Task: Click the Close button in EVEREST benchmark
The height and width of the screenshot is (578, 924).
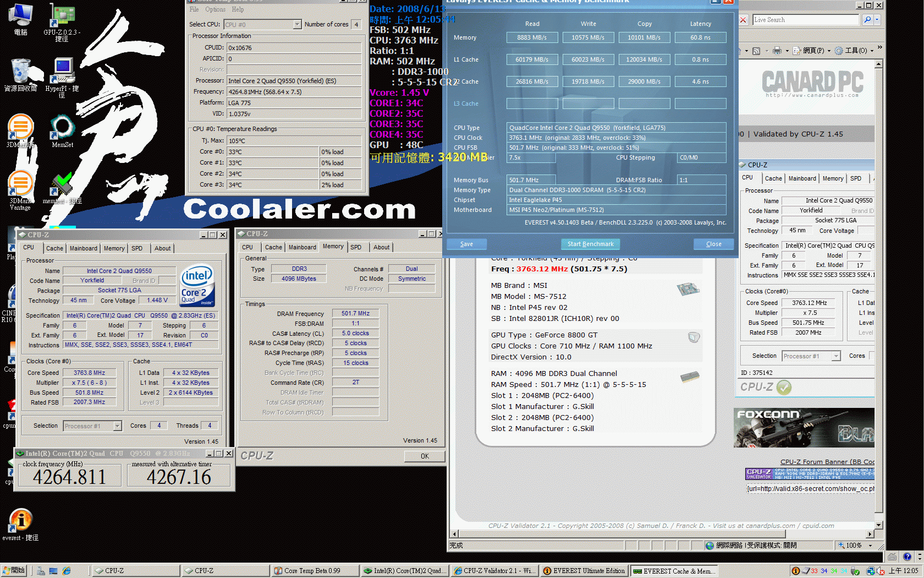Action: (x=713, y=244)
